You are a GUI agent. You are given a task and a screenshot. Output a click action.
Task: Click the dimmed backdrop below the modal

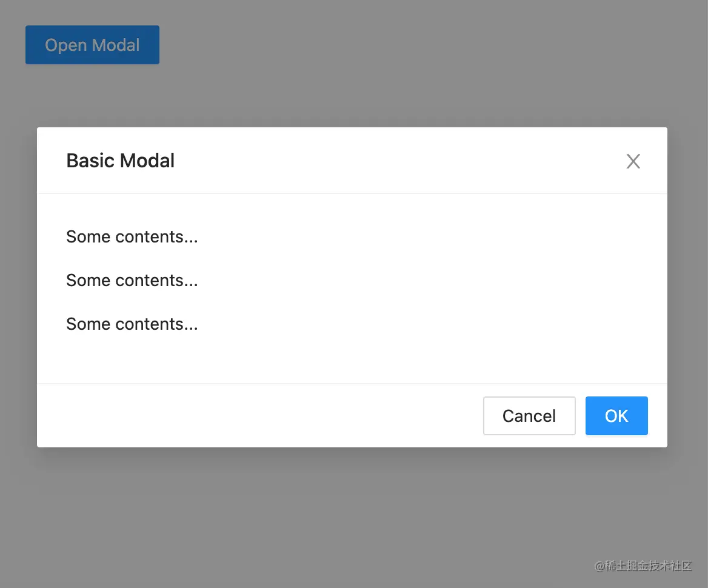(x=352, y=515)
